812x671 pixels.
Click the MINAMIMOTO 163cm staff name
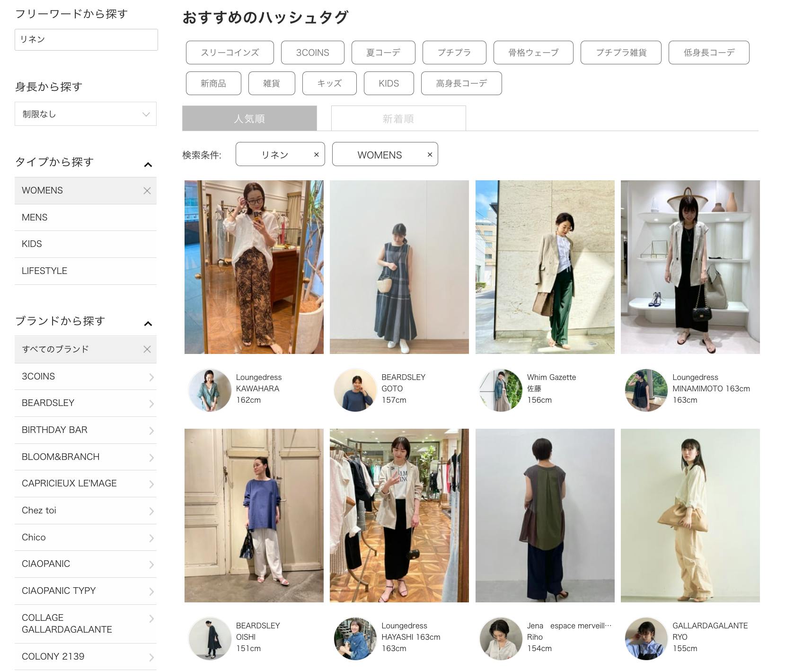tap(711, 388)
